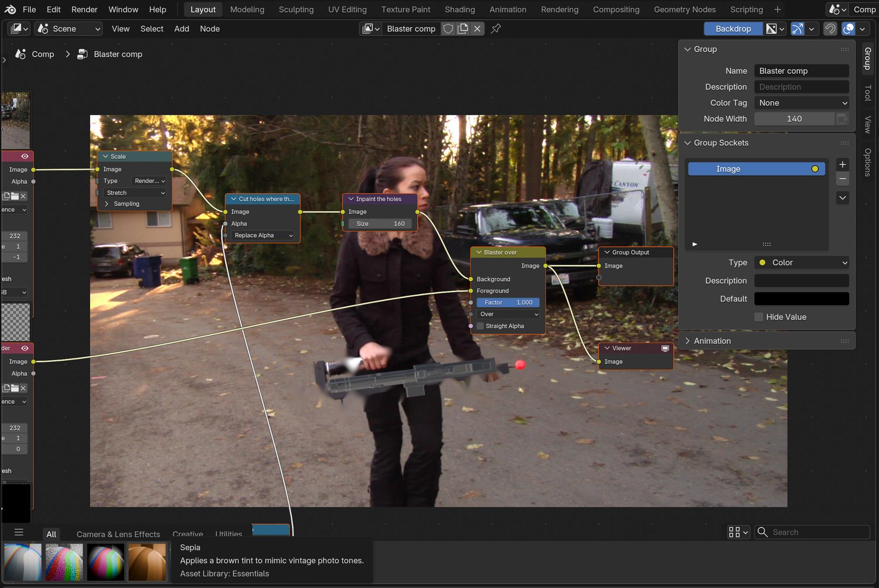Viewport: 879px width, 588px height.
Task: Toggle the overlays icon in header
Action: (848, 29)
